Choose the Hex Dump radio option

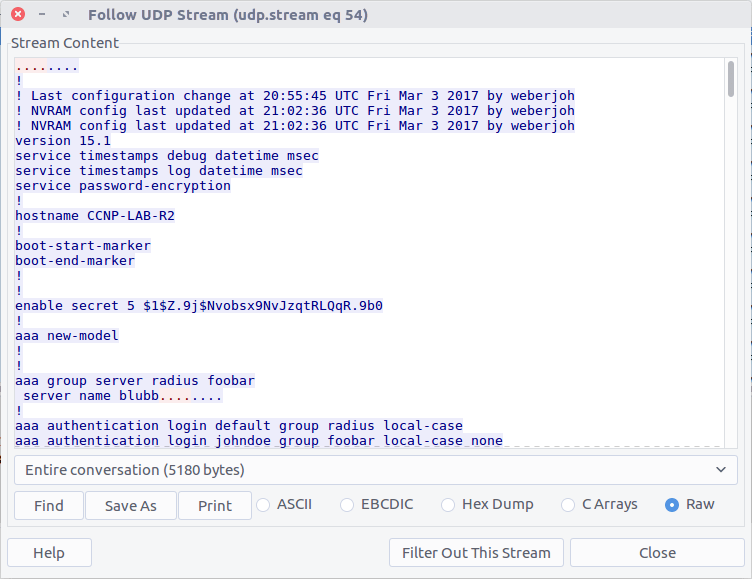[449, 505]
